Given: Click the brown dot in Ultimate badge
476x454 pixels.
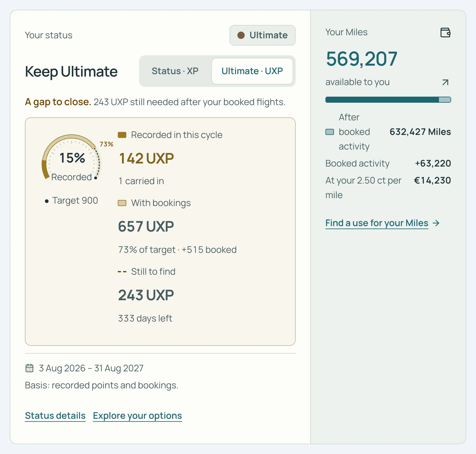Looking at the screenshot, I should (241, 35).
